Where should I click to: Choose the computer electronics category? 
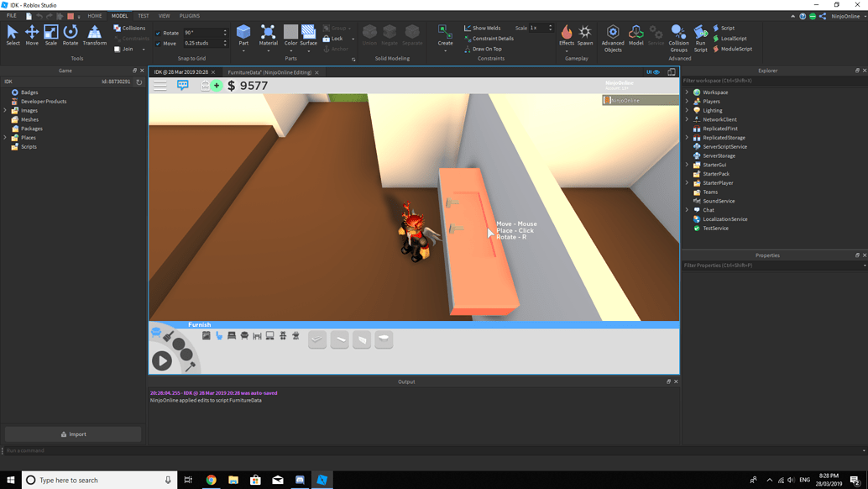pyautogui.click(x=269, y=335)
